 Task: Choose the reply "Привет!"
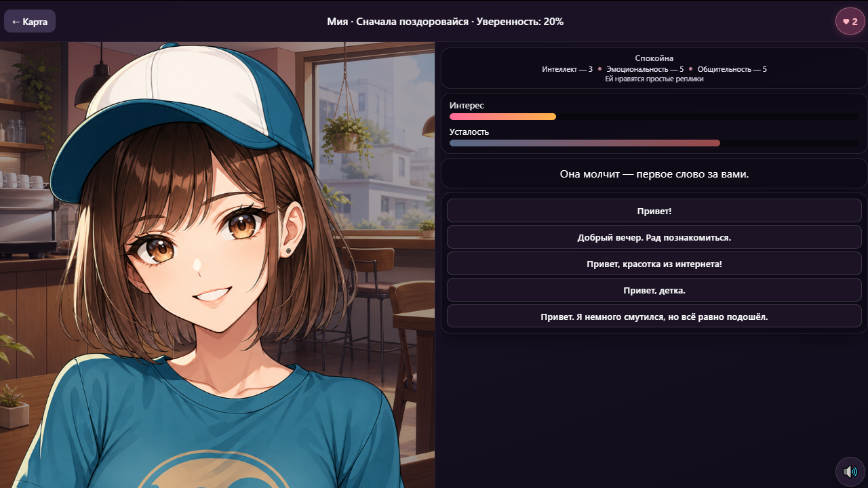tap(654, 211)
